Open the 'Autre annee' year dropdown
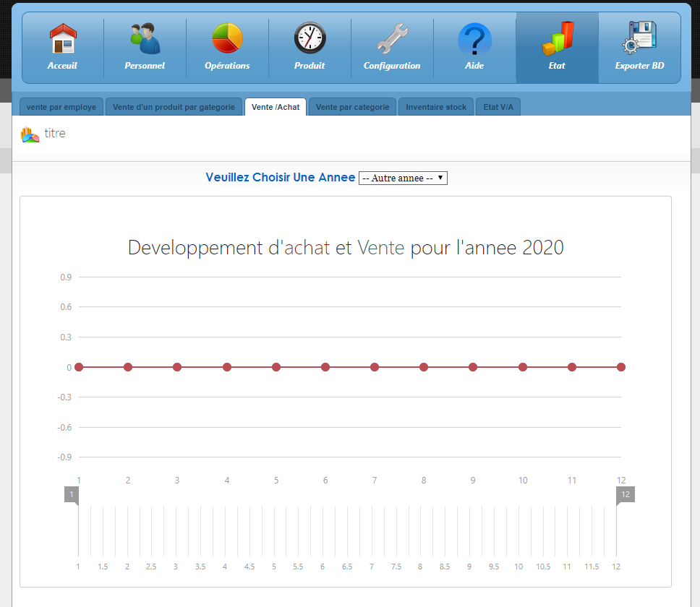Image resolution: width=700 pixels, height=607 pixels. pos(403,178)
